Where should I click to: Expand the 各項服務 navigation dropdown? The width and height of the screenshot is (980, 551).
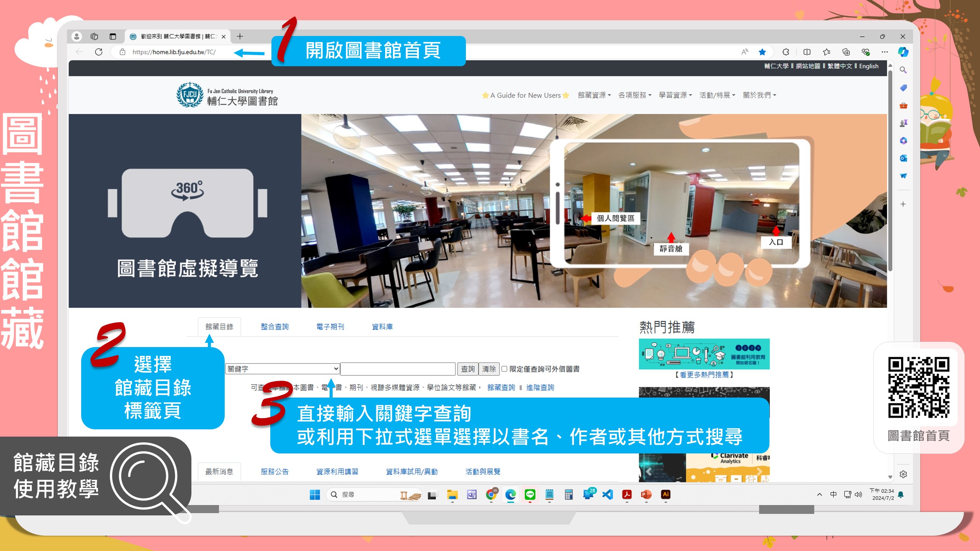633,95
